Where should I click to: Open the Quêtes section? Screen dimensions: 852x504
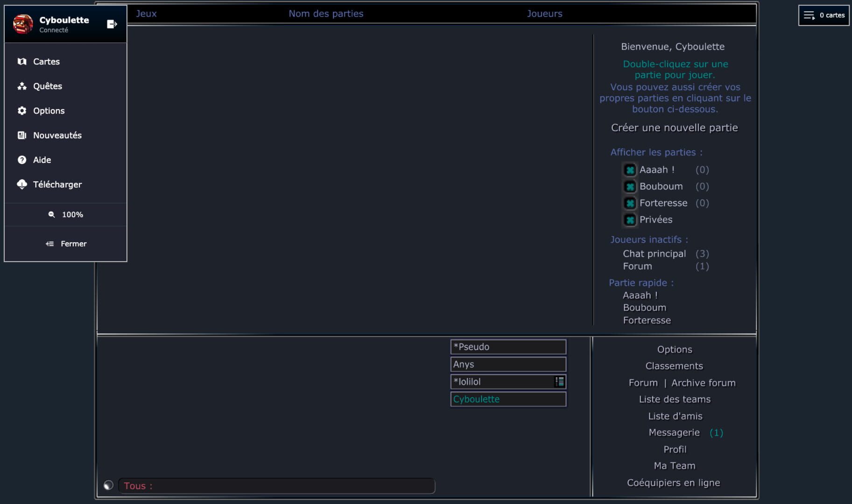coord(47,86)
